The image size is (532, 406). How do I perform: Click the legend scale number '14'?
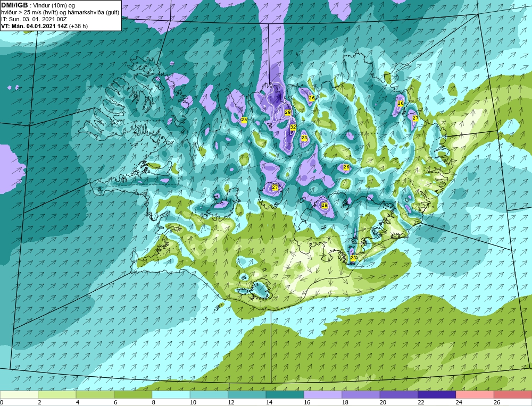coord(269,402)
